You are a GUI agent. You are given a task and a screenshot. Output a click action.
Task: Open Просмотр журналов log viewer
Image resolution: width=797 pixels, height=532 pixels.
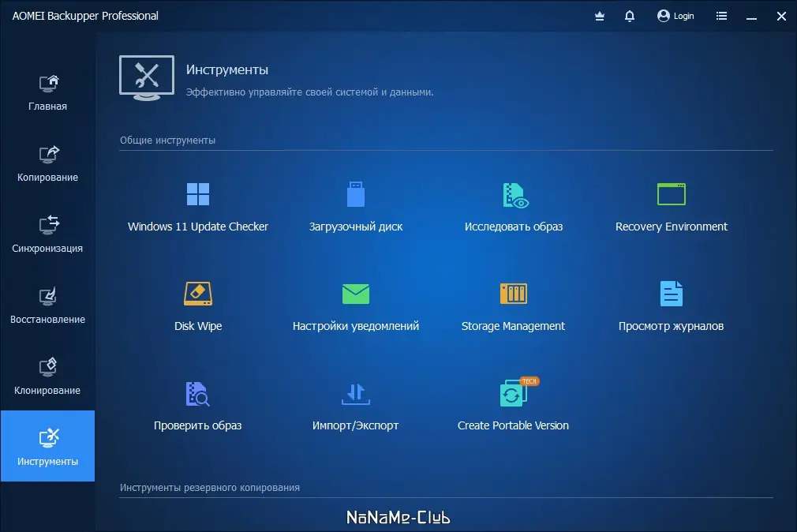671,307
